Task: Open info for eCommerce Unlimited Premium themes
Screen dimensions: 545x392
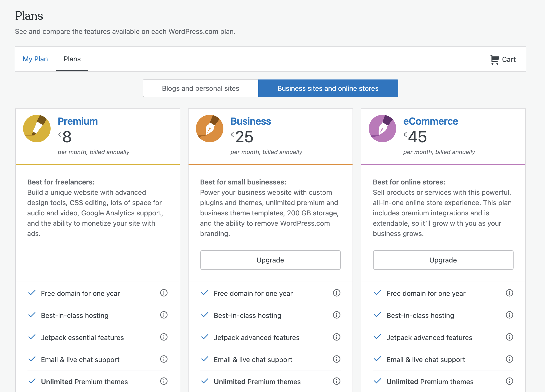Action: tap(509, 381)
